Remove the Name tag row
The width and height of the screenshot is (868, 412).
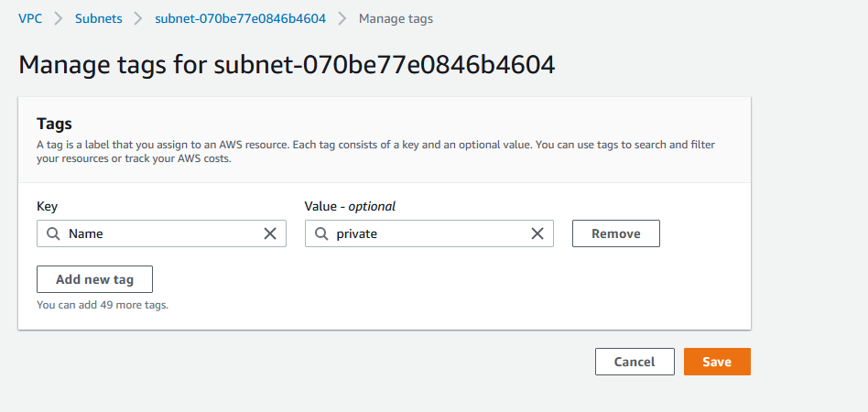pos(616,233)
